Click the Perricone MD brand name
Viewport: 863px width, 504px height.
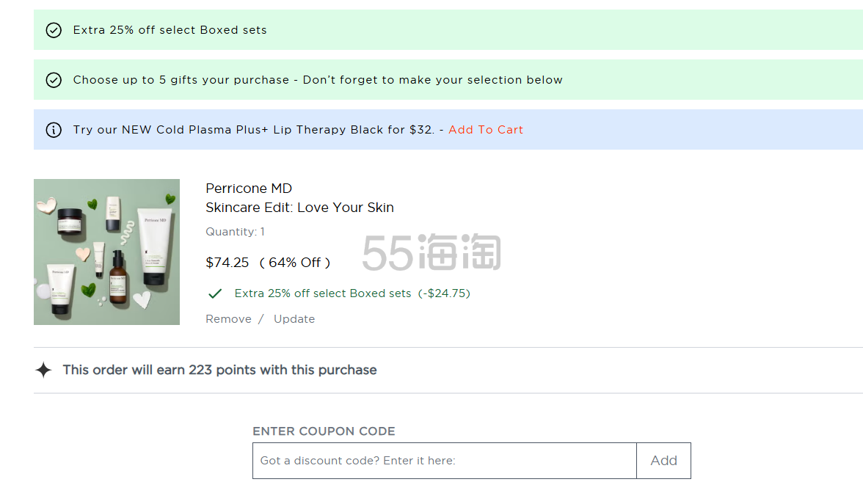249,189
